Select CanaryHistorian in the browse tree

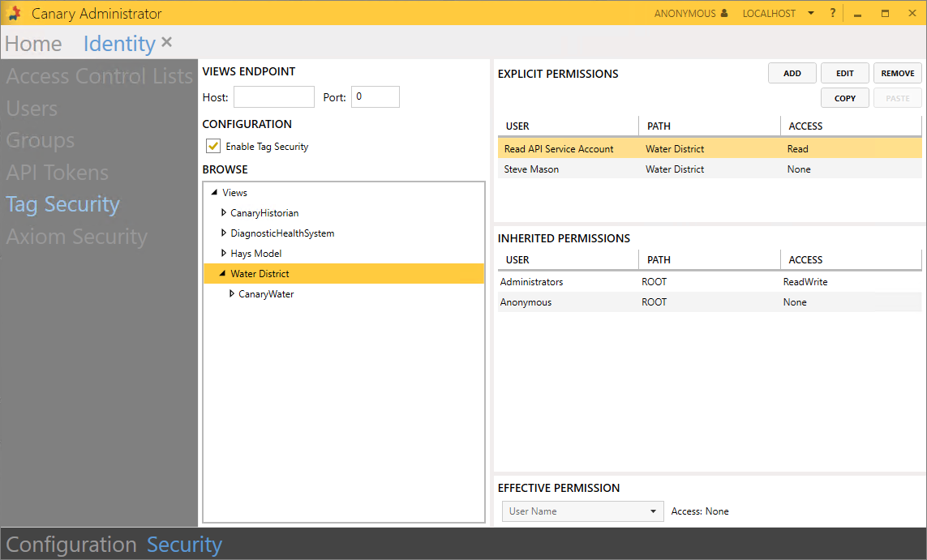(264, 212)
